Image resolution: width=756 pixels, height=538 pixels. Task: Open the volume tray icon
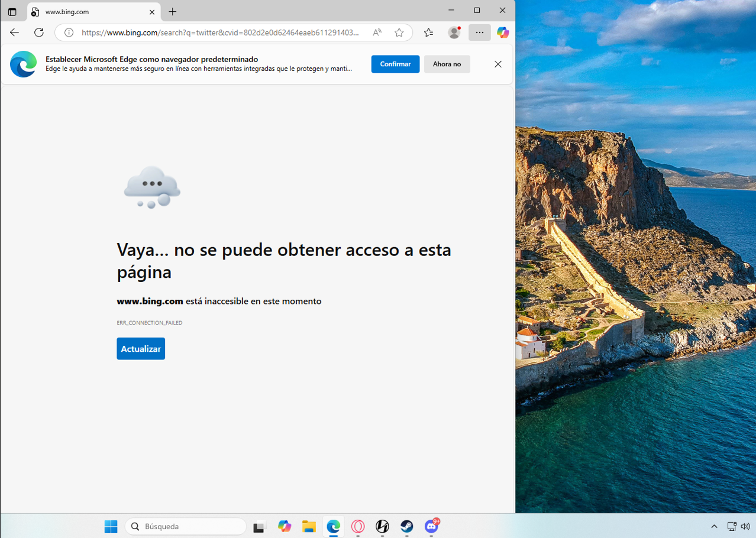745,526
